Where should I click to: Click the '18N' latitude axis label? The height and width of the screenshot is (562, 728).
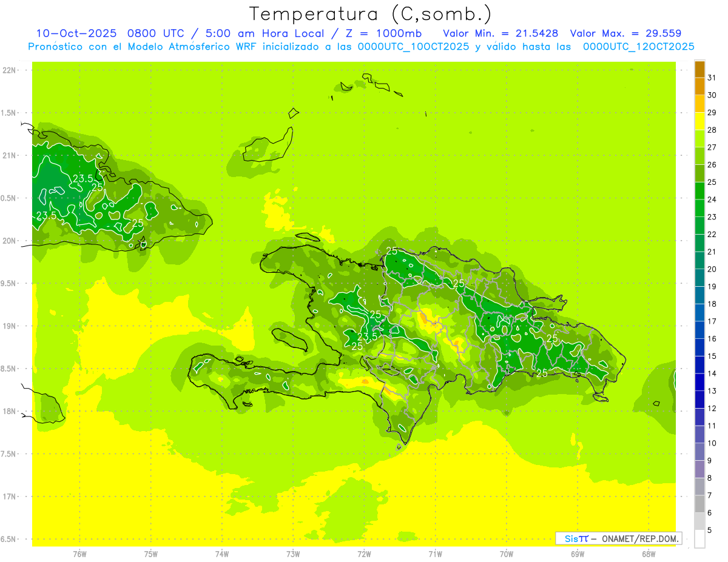(10, 411)
